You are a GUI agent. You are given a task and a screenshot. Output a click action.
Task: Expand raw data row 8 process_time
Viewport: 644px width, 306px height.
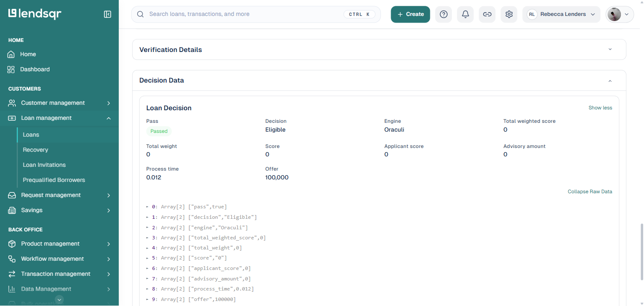147,289
